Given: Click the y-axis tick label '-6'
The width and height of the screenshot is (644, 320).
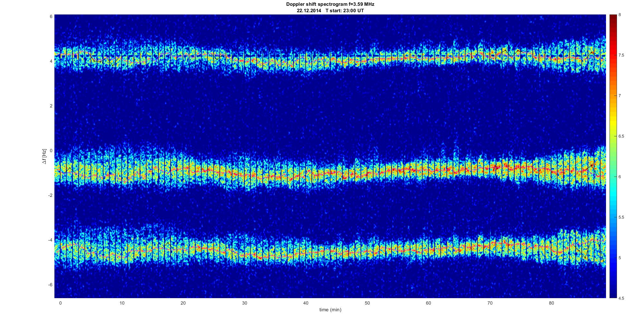Looking at the screenshot, I should 50,285.
